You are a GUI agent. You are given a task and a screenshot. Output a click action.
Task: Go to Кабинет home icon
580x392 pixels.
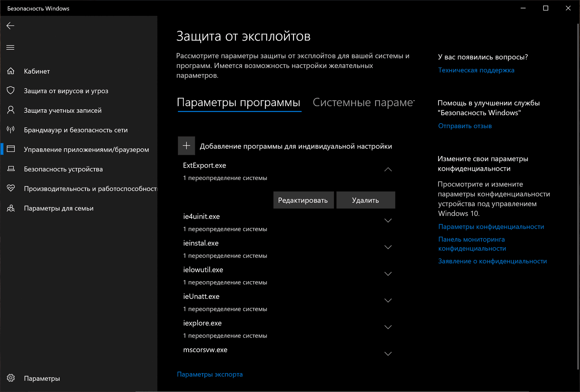[x=11, y=71]
